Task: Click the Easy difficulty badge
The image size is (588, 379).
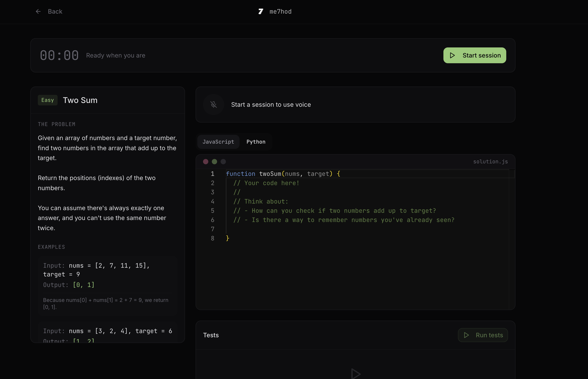Action: tap(47, 100)
